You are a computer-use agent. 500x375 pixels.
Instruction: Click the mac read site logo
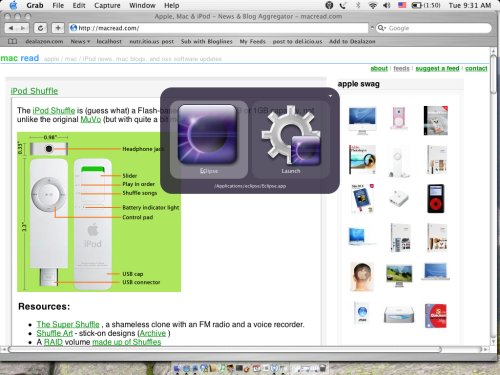20,58
